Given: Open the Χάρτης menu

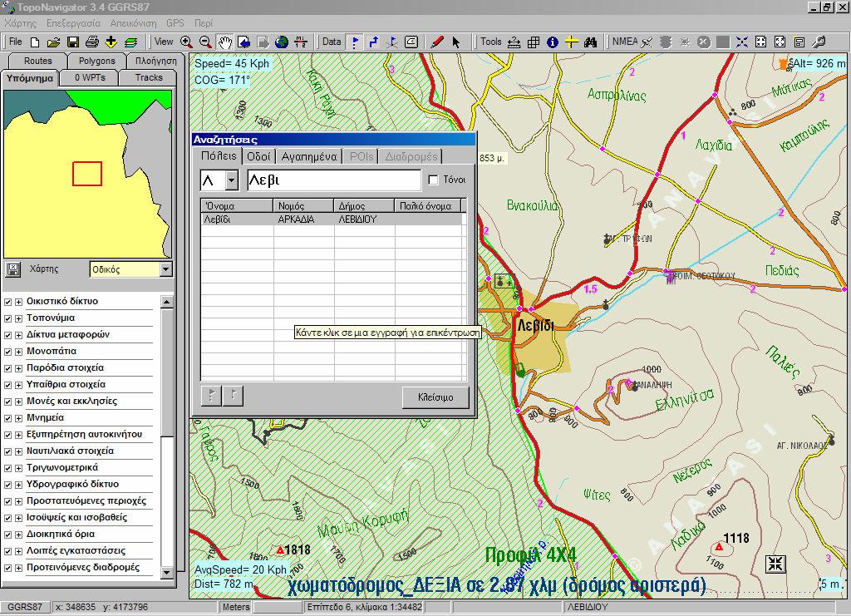Looking at the screenshot, I should pyautogui.click(x=21, y=23).
